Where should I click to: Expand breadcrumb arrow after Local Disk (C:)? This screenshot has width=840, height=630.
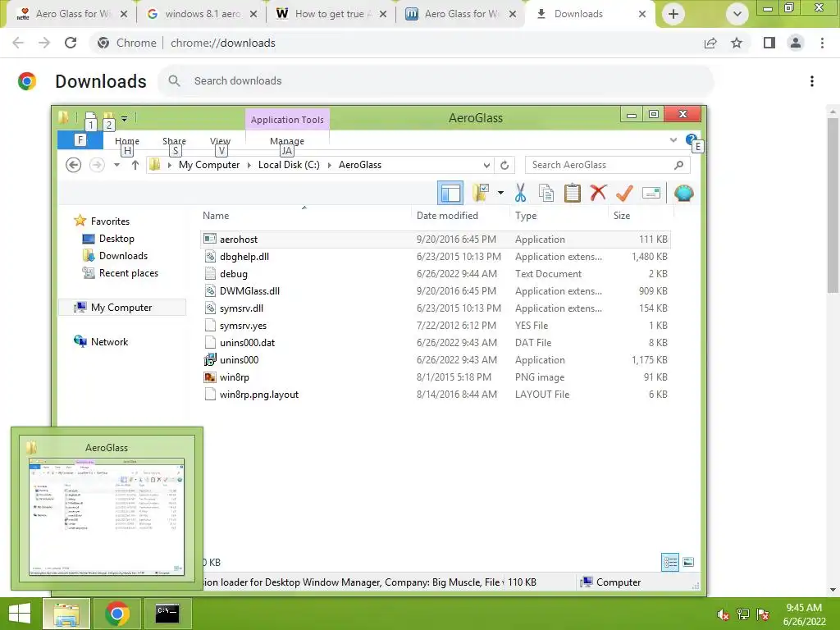pos(330,165)
